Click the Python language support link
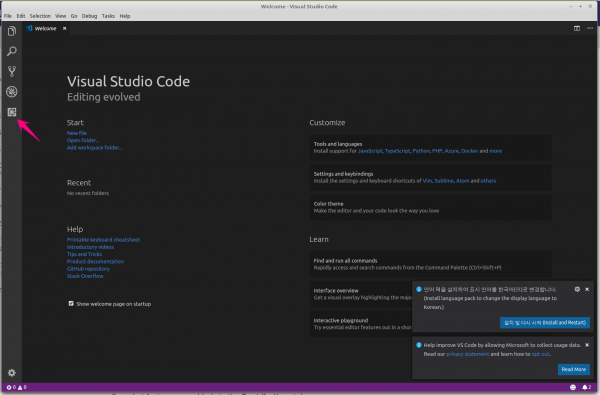The height and width of the screenshot is (395, 600). pyautogui.click(x=421, y=151)
